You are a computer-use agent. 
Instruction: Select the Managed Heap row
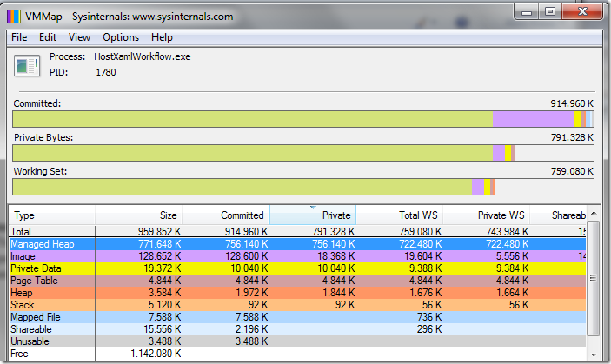pos(298,244)
